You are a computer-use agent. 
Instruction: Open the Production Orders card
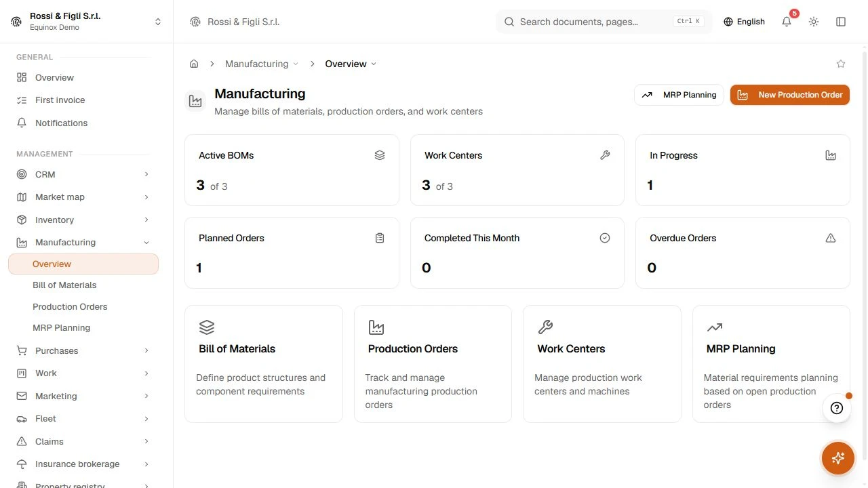[433, 364]
